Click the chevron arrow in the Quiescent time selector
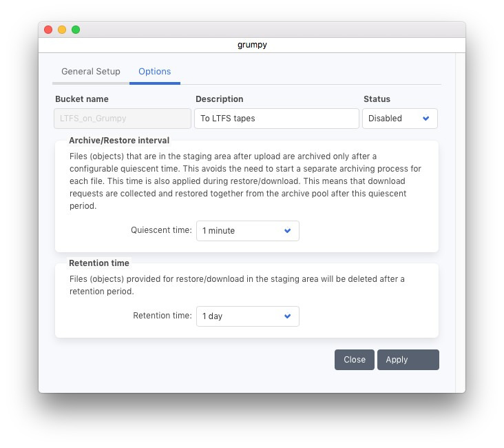Viewport: 504px width, 448px height. [288, 231]
